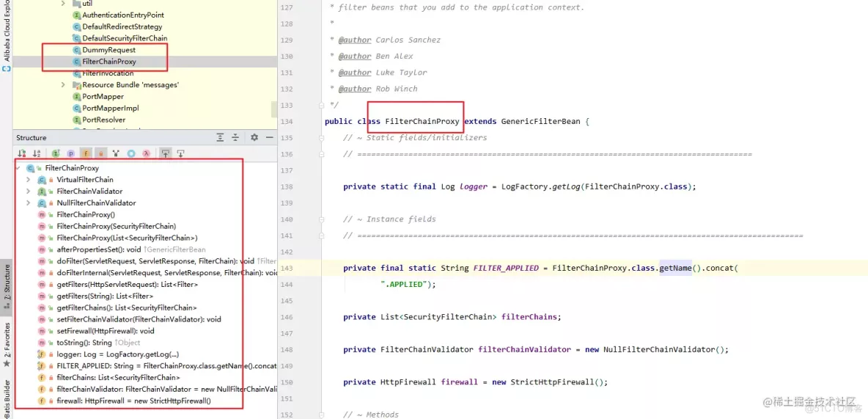Screen dimensions: 868x419
Task: Click Expand All icon in Structure header
Action: [220, 137]
